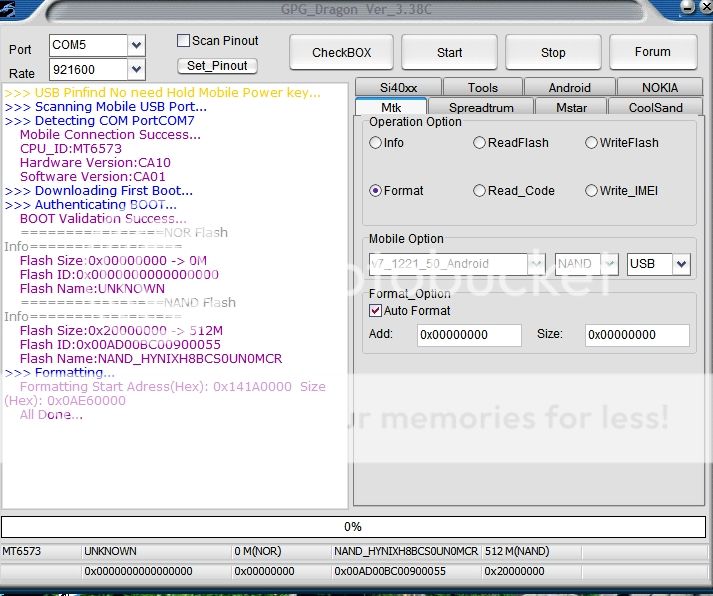Select the Info radio option
The image size is (713, 596).
[x=376, y=143]
